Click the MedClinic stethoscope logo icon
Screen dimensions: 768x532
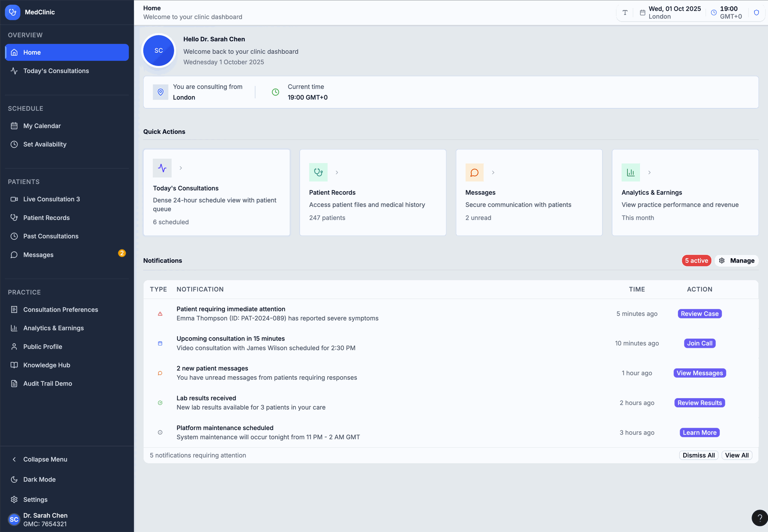(12, 12)
